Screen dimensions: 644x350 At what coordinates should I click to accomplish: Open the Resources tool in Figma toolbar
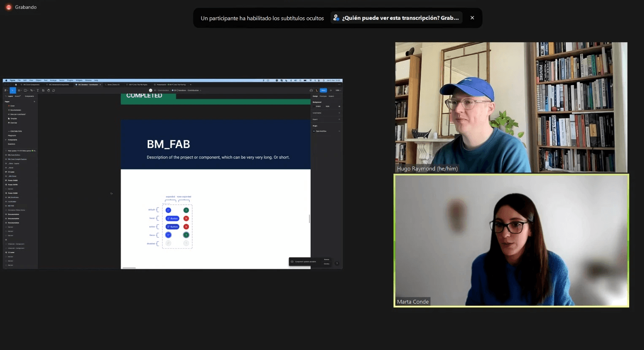point(43,90)
